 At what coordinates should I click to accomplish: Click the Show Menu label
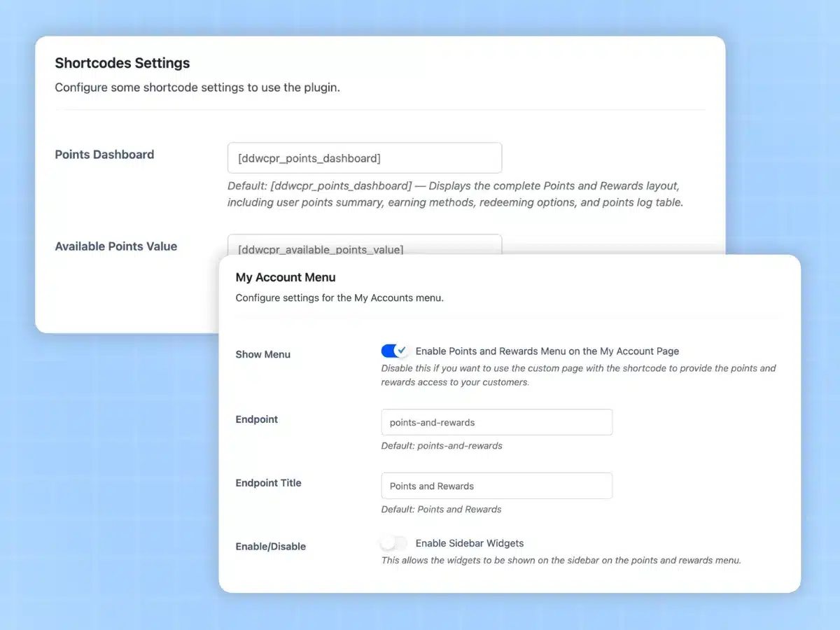tap(262, 354)
